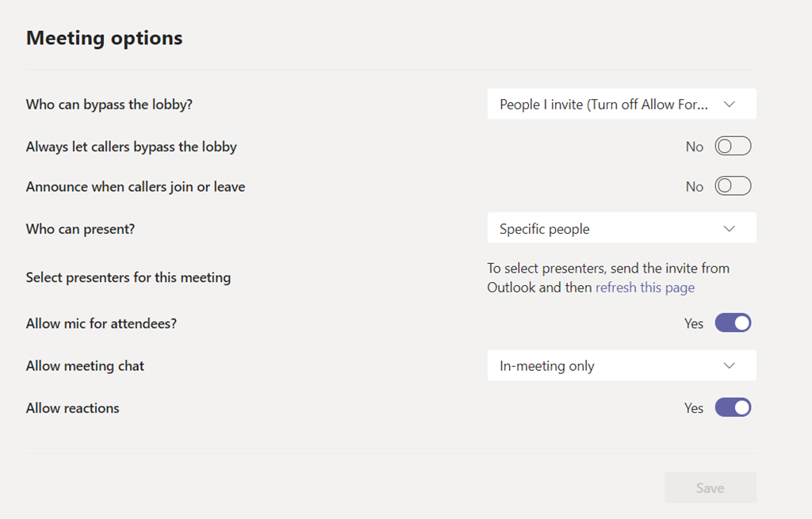Expand the 'In-meeting only' chat dropdown

pyautogui.click(x=608, y=366)
